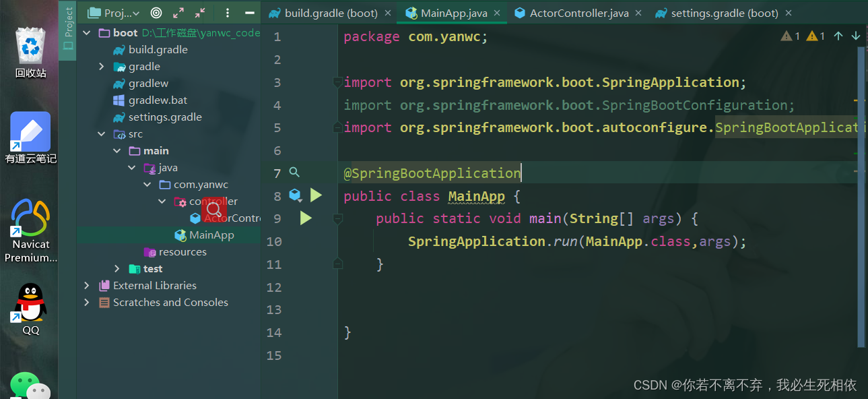Collapse the src folder in project tree

101,133
